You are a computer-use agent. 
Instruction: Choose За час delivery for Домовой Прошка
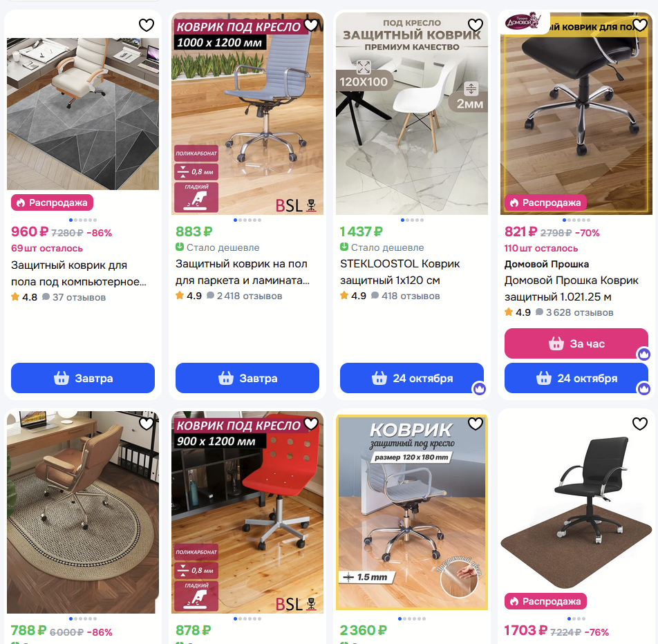point(576,343)
